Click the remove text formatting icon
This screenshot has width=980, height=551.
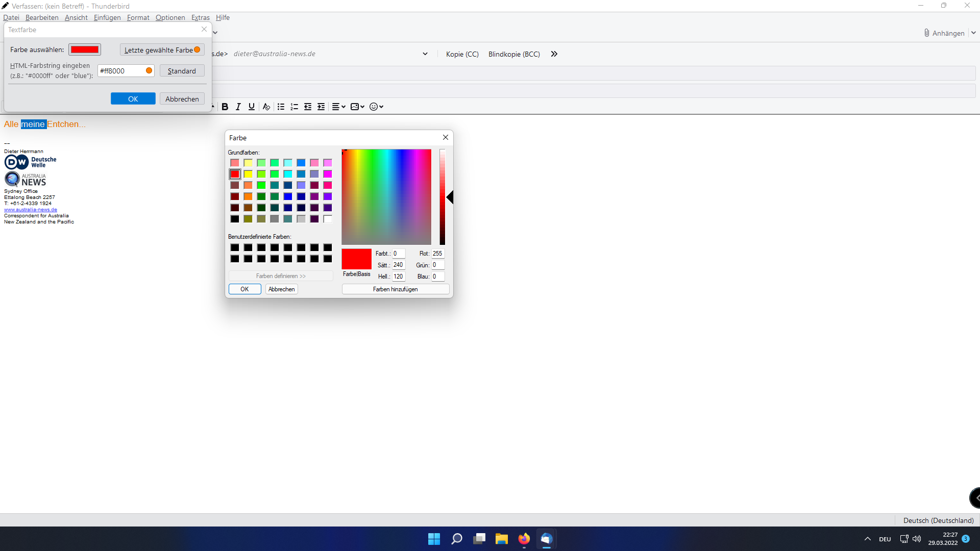(266, 107)
